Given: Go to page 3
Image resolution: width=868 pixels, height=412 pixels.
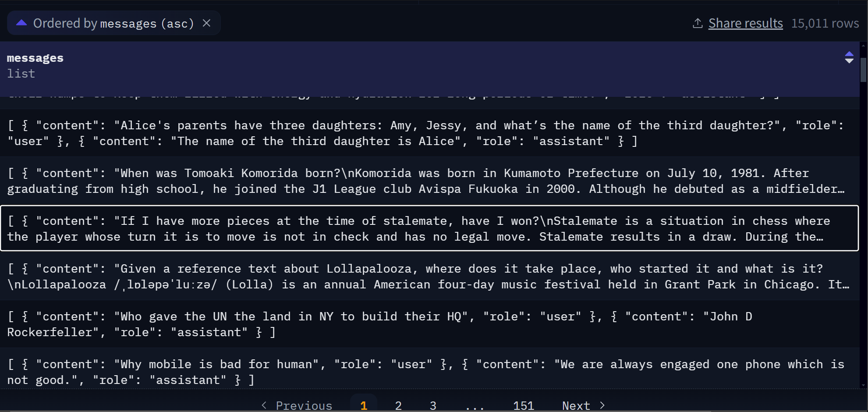Looking at the screenshot, I should [433, 405].
